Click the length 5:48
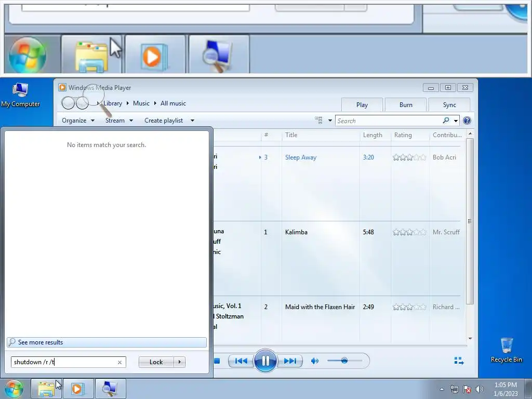This screenshot has height=399, width=532. (x=368, y=232)
